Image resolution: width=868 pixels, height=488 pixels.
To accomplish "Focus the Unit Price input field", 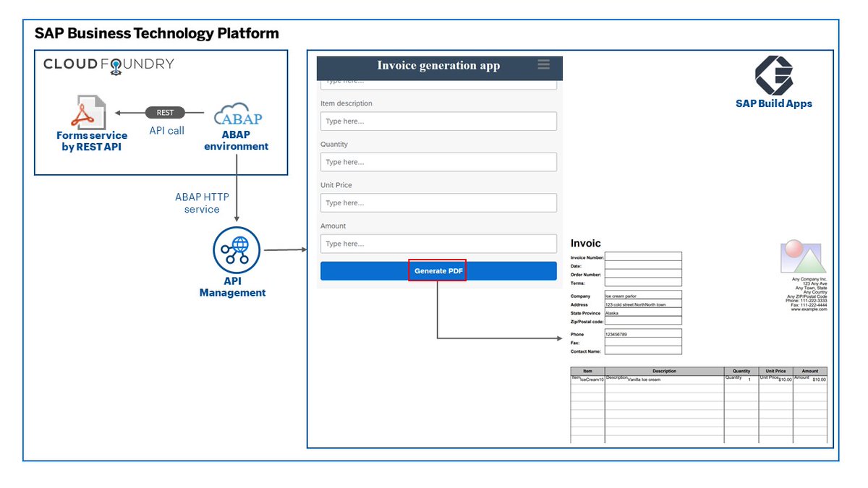I will [438, 202].
